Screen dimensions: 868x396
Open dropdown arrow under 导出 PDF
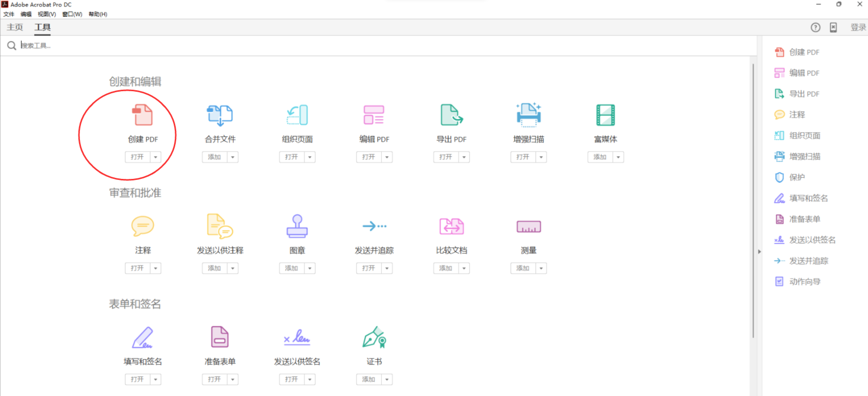click(x=464, y=157)
